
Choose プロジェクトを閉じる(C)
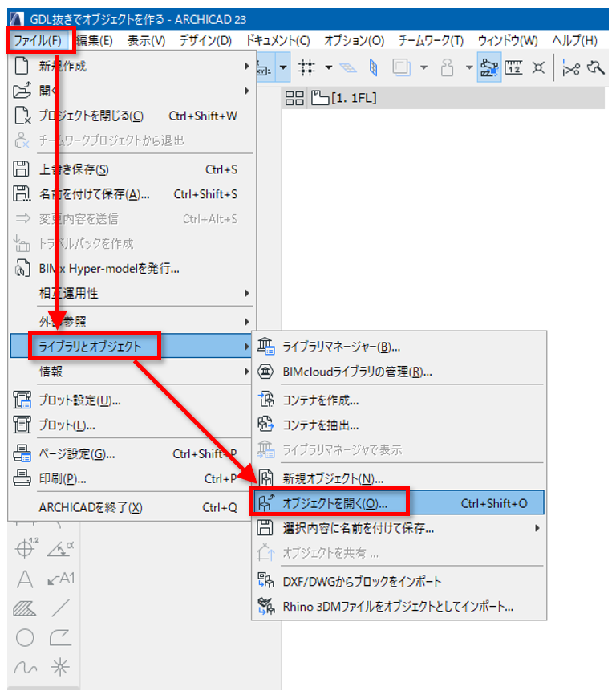coord(132,116)
